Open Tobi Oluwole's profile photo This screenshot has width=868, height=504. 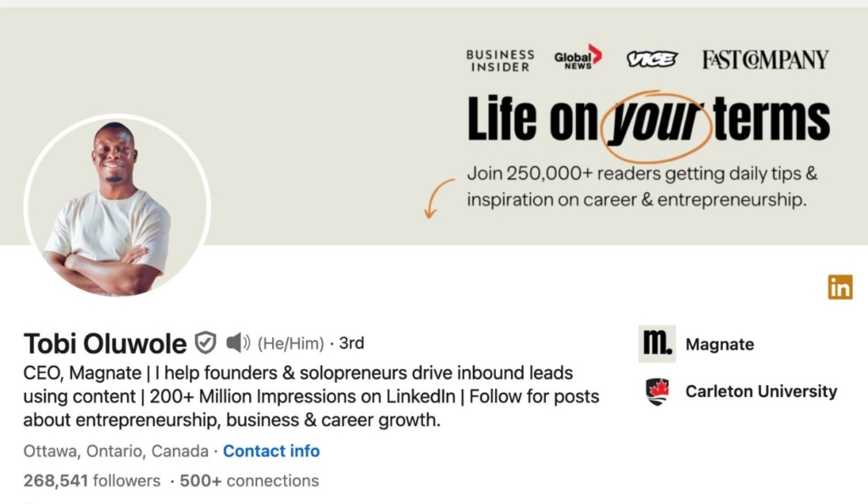point(117,206)
